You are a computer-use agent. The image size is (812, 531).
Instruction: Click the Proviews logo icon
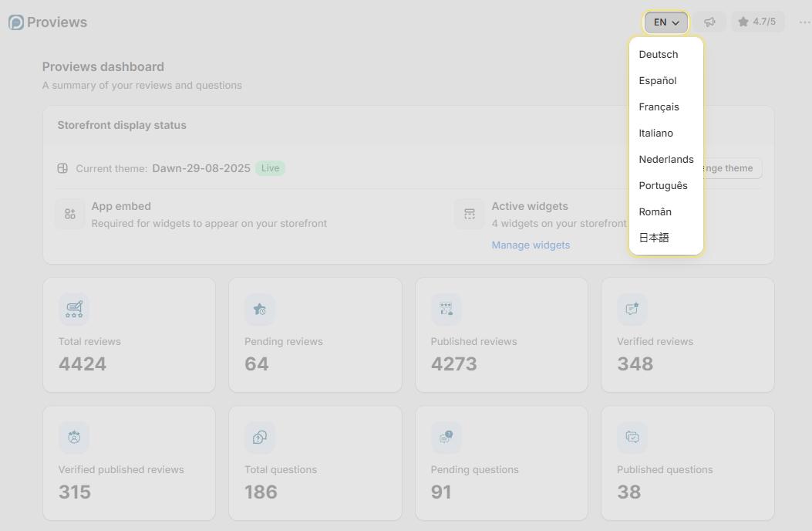pos(16,22)
